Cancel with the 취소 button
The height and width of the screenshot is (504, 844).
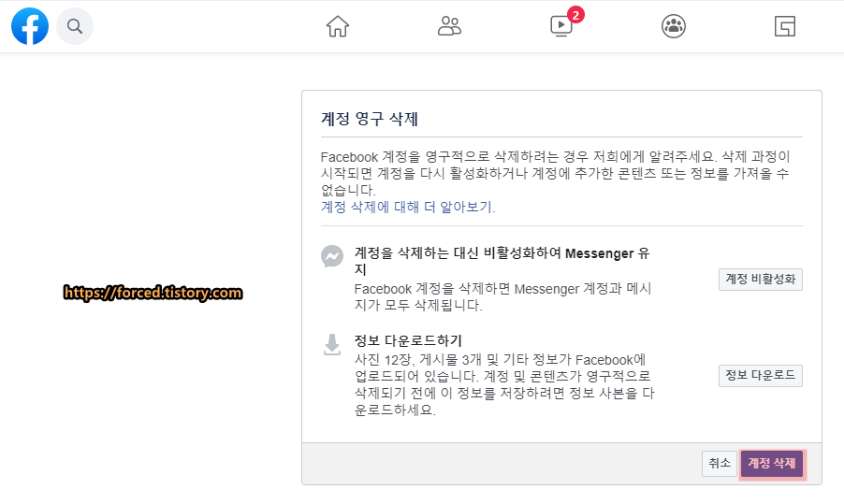pyautogui.click(x=720, y=463)
